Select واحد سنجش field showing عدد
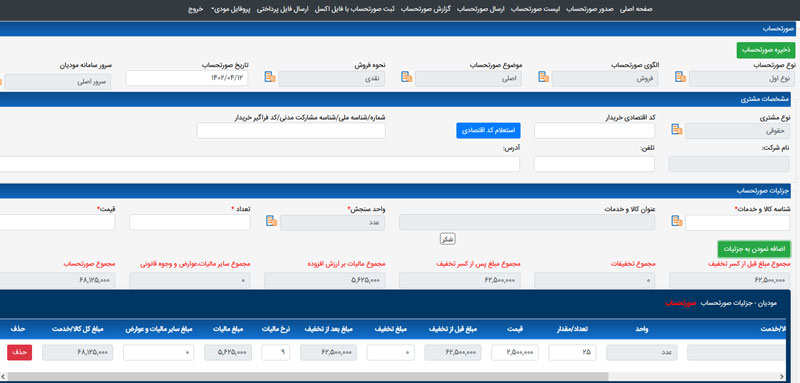800x383 pixels. coord(333,223)
